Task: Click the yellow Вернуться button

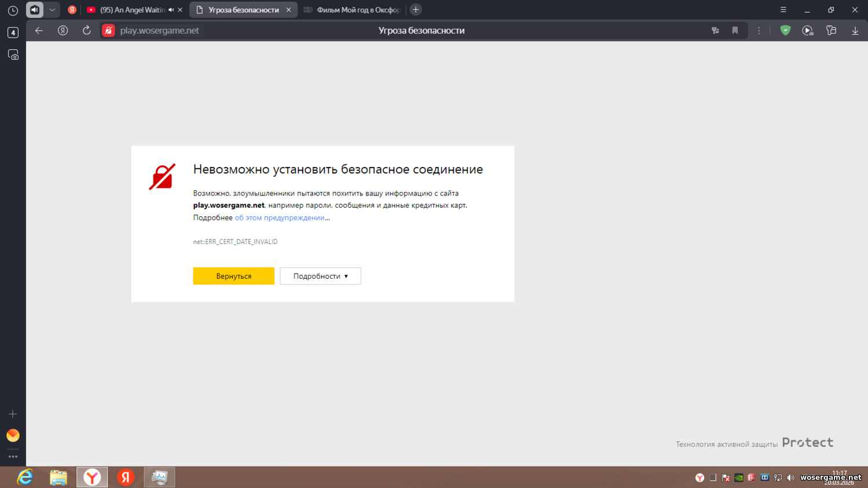Action: (233, 276)
